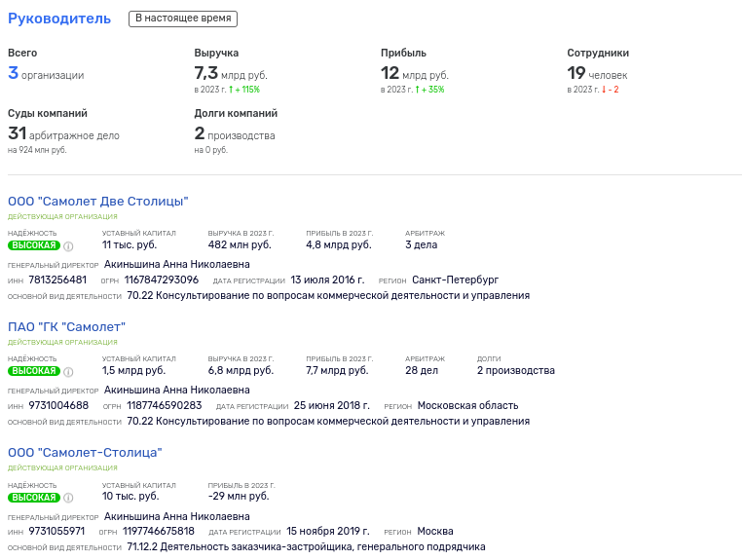Click revenue '482 млн руб.'
The height and width of the screenshot is (560, 743).
point(240,245)
